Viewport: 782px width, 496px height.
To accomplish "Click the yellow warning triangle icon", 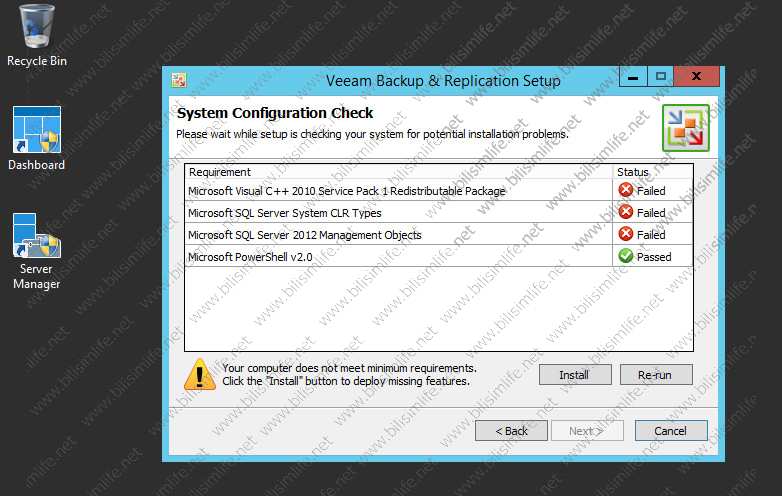I will click(200, 374).
